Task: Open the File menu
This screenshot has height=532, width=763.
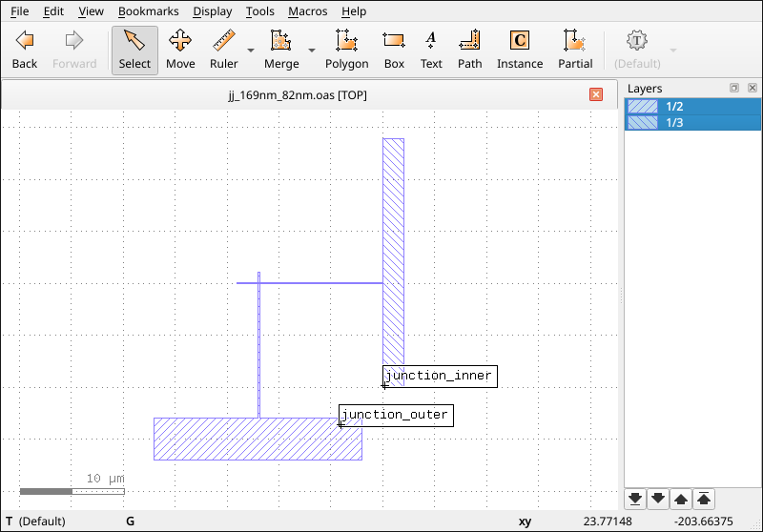Action: point(19,11)
